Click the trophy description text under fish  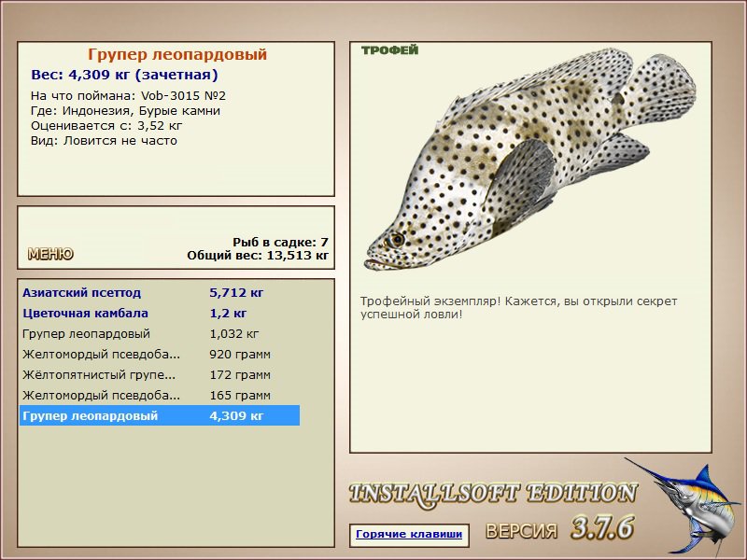518,308
